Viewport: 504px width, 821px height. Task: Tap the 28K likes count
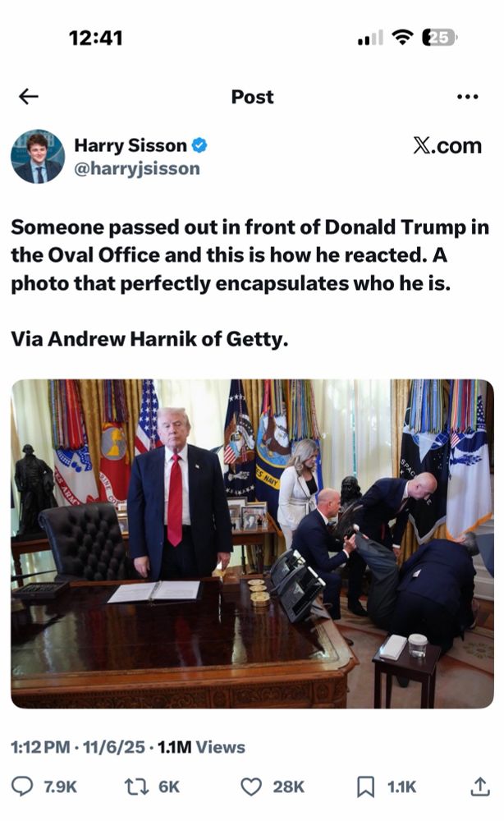pyautogui.click(x=288, y=787)
